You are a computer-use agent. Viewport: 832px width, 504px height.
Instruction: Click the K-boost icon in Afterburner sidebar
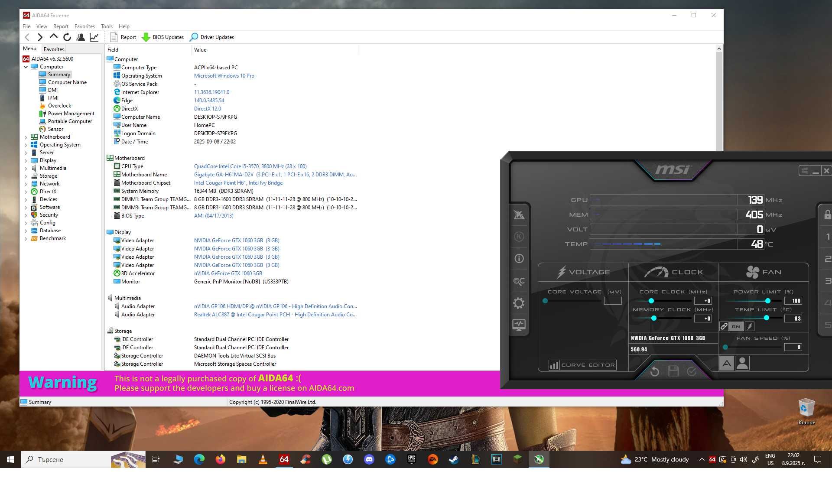point(519,237)
